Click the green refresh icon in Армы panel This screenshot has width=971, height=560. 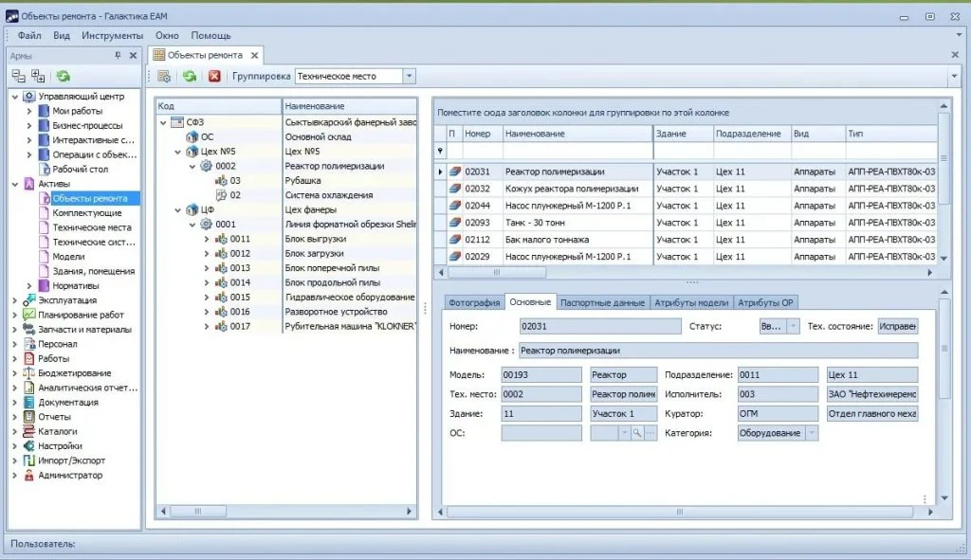click(x=64, y=76)
